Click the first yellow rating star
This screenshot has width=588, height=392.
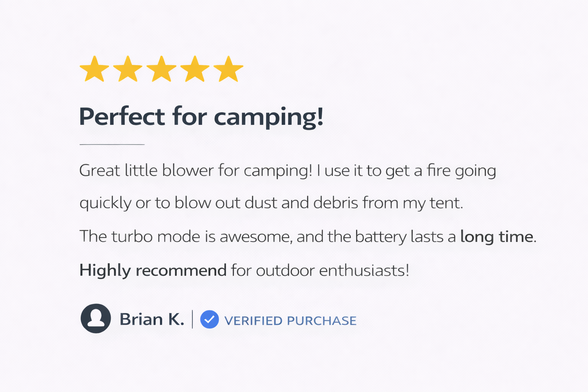coord(94,69)
